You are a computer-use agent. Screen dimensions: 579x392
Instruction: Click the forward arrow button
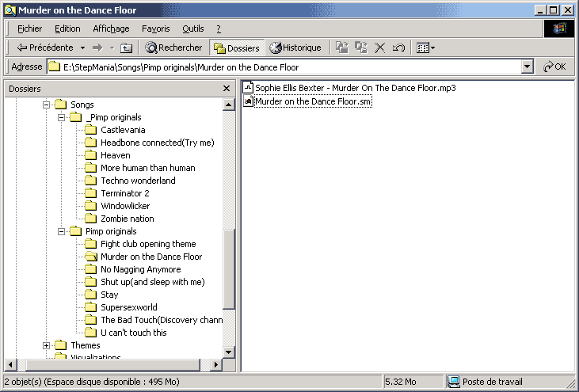coord(97,48)
